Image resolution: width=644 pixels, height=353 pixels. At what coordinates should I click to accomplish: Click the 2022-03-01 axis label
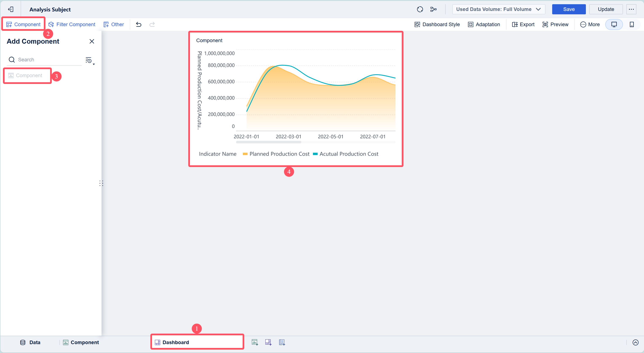point(289,137)
